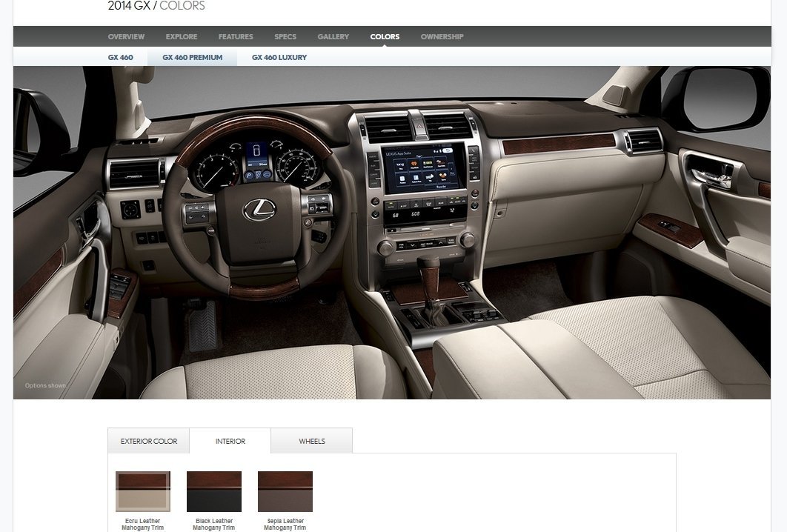Select the Interior tab
This screenshot has width=787, height=532.
(x=230, y=441)
